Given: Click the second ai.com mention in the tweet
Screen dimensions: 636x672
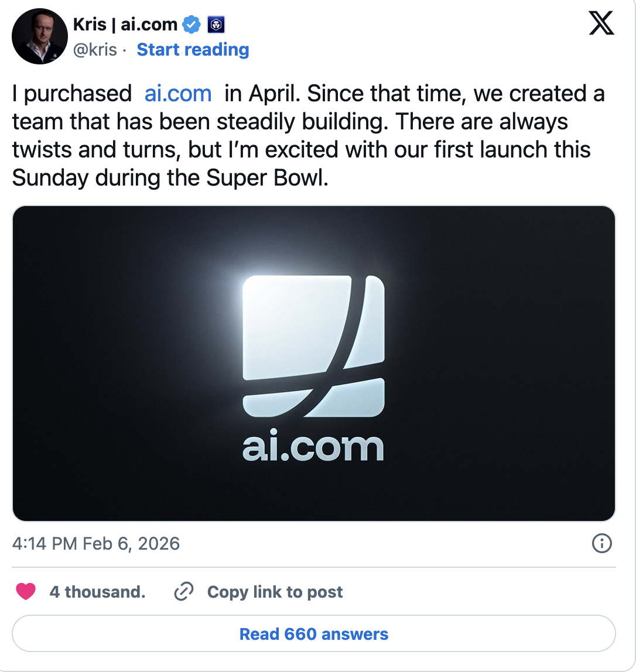Looking at the screenshot, I should (x=314, y=448).
